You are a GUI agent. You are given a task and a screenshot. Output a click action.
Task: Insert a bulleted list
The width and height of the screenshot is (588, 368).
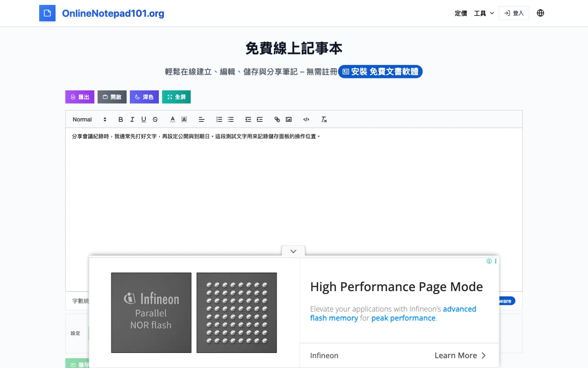point(231,119)
